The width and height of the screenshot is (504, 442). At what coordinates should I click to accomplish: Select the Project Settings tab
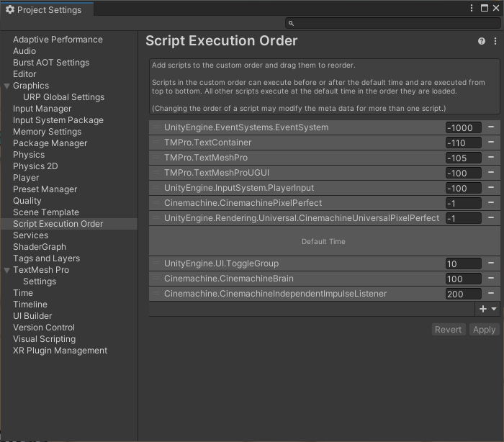pos(47,9)
